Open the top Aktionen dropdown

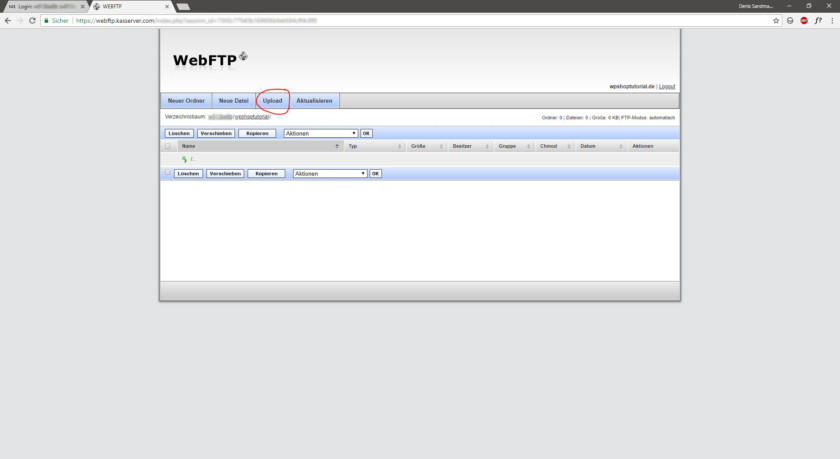(x=320, y=133)
